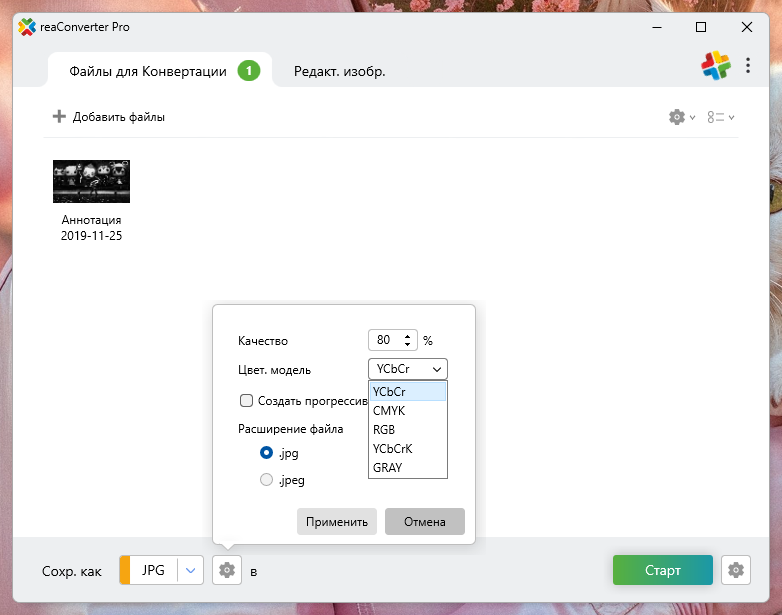Open the three-dot kebab menu

click(x=748, y=66)
